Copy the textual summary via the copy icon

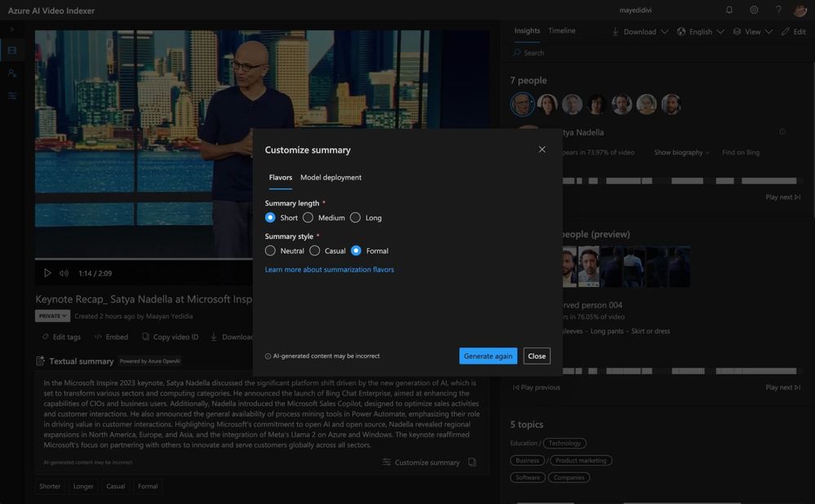[472, 462]
